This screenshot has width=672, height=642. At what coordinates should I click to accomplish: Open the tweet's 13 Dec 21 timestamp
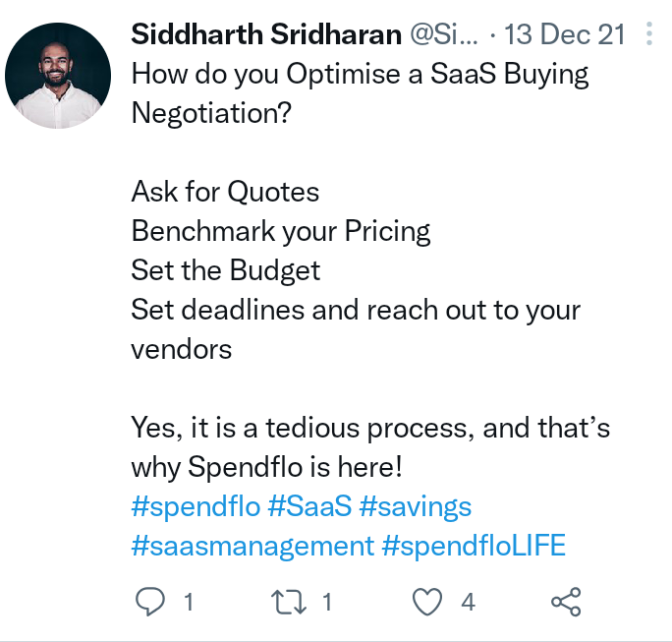(x=565, y=34)
